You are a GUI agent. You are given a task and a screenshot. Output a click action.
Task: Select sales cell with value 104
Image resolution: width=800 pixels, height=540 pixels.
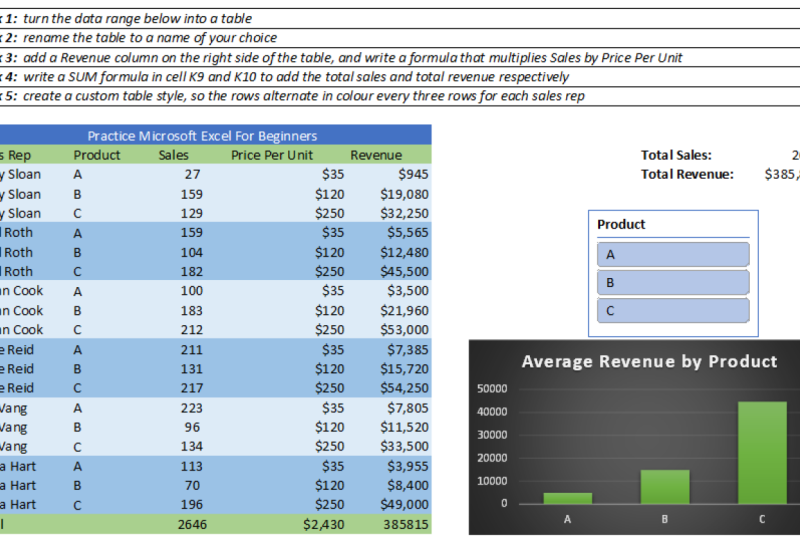point(192,253)
